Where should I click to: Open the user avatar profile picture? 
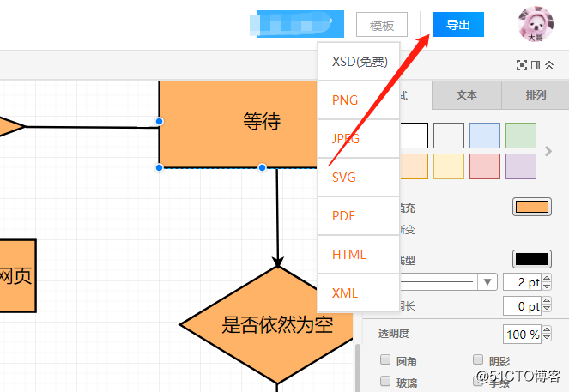tap(536, 24)
